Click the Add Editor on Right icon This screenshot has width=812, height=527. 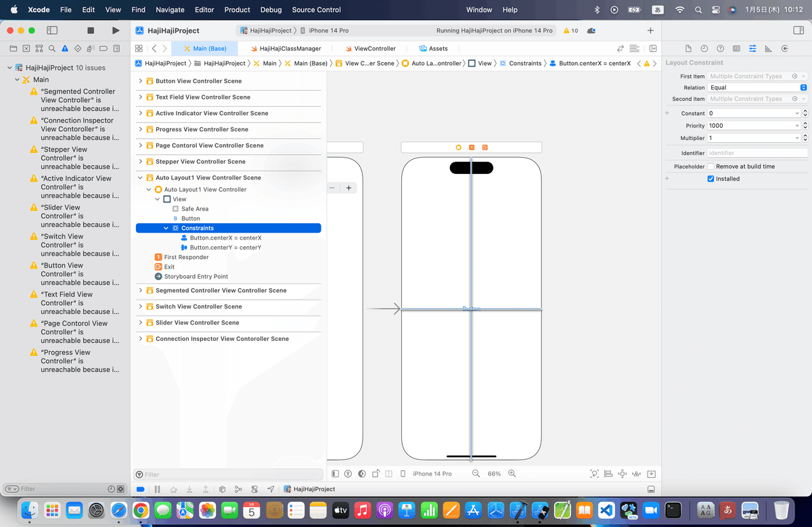[653, 49]
